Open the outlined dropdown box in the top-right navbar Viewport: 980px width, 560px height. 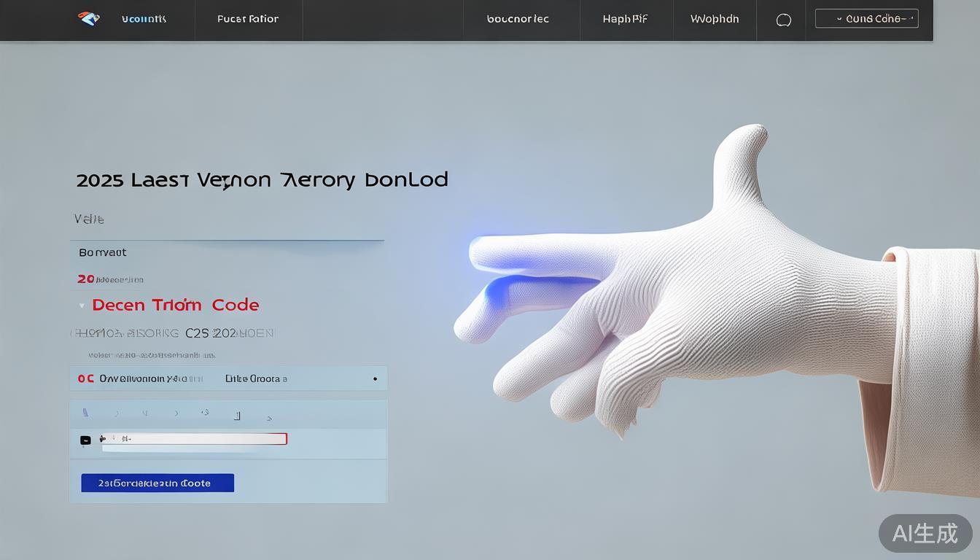(866, 19)
